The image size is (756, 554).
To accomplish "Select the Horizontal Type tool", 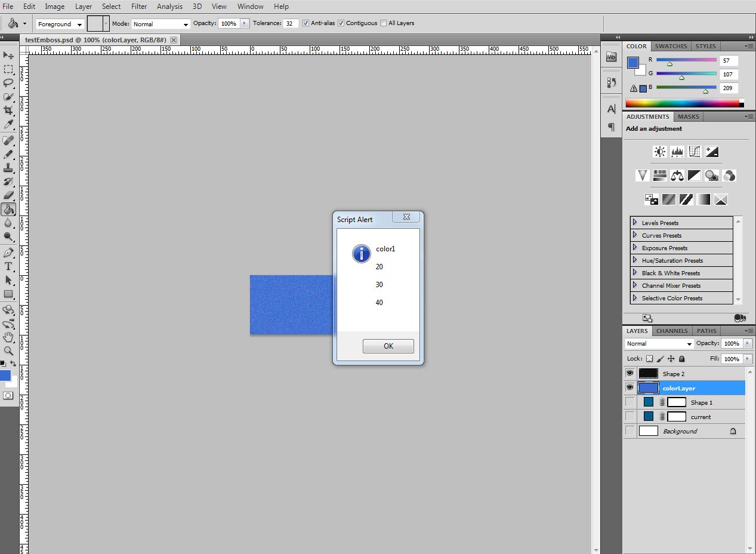I will click(8, 266).
